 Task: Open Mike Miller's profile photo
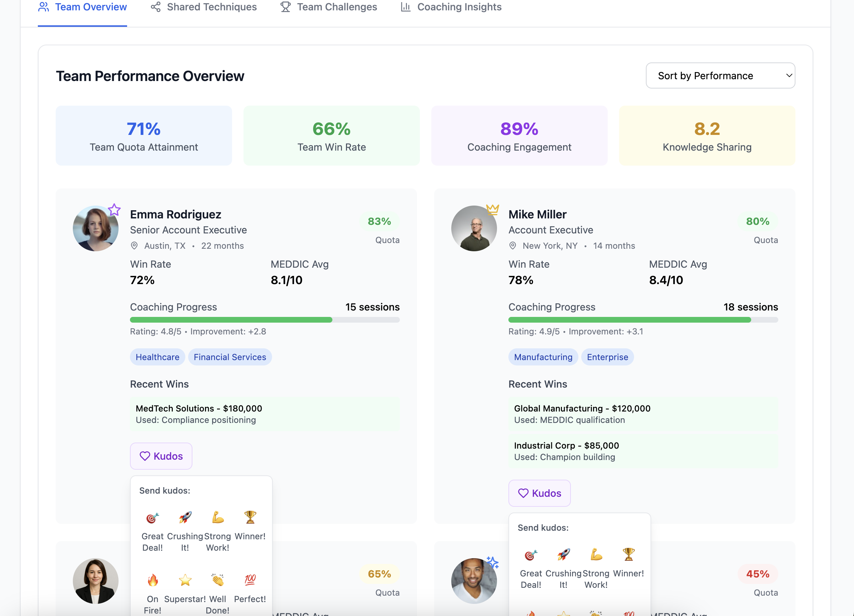tap(474, 228)
